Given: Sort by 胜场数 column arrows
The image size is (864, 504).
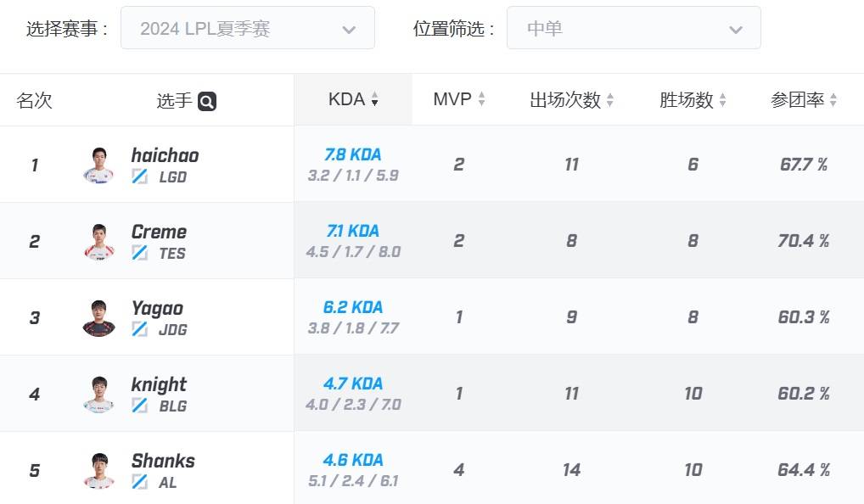Looking at the screenshot, I should (722, 100).
